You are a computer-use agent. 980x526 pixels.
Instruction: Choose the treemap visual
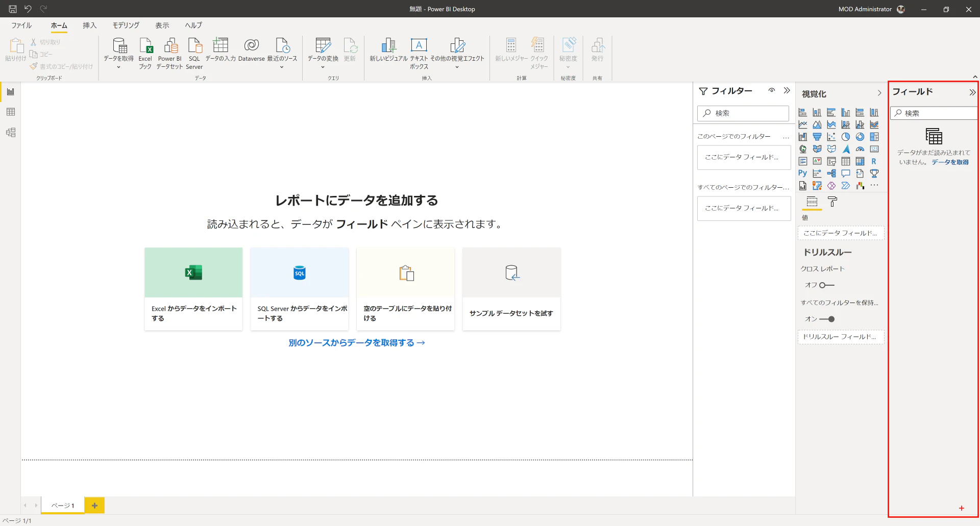874,137
